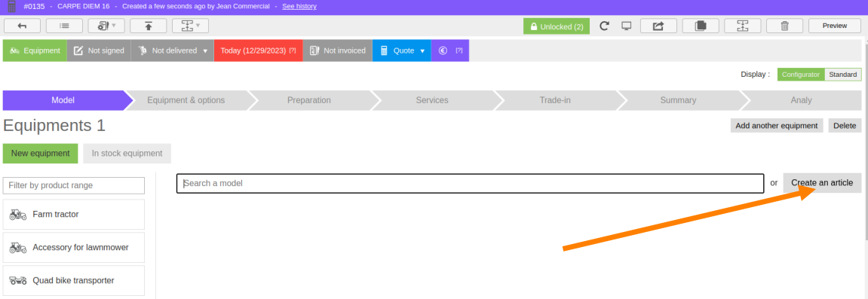Open the Quote type dropdown
This screenshot has height=299, width=868.
pos(401,50)
